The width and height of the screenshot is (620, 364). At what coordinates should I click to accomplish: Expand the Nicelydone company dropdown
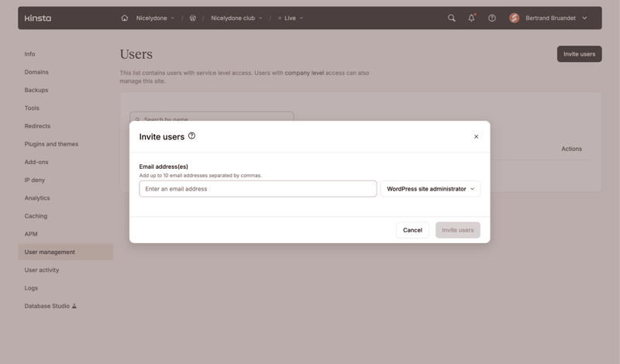[156, 18]
